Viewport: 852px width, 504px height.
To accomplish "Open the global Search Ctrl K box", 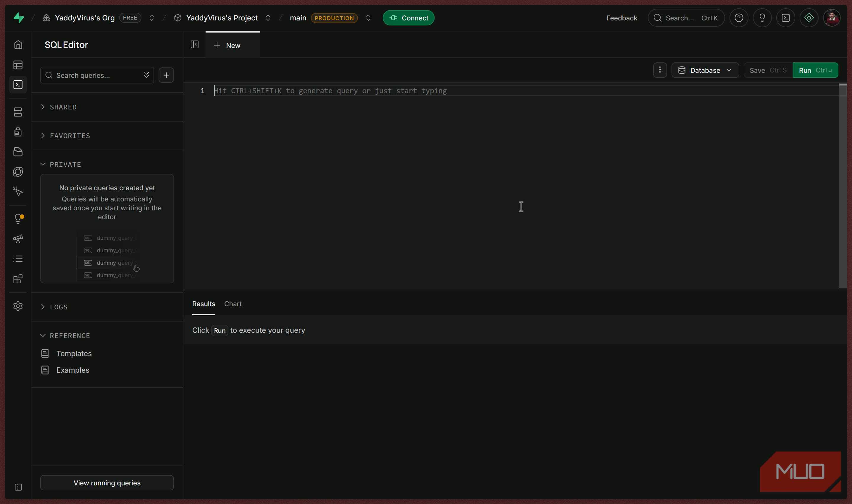I will point(686,18).
